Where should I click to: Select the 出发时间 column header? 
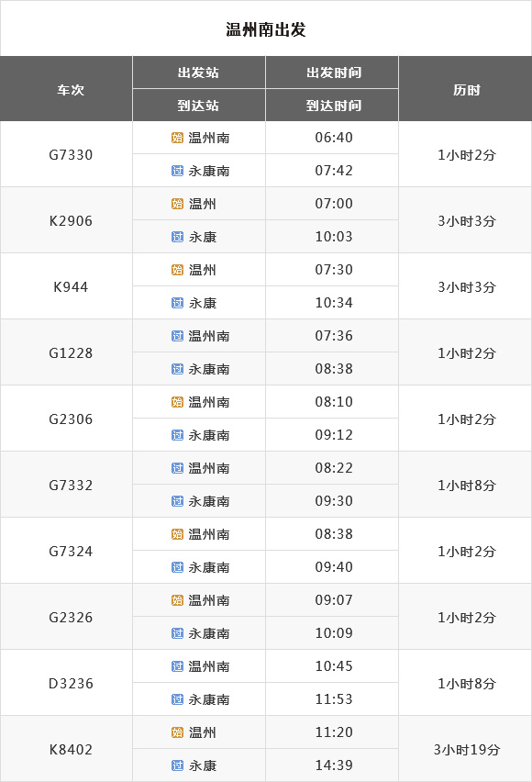334,73
